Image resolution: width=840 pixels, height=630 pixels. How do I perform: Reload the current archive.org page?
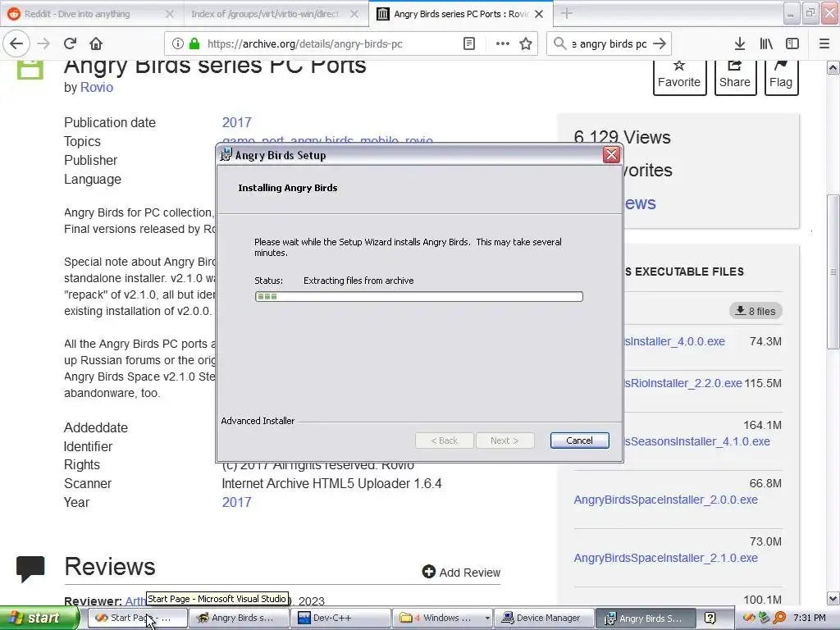pyautogui.click(x=71, y=43)
